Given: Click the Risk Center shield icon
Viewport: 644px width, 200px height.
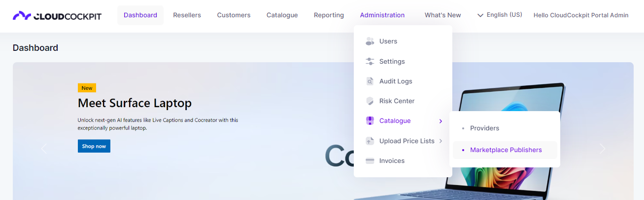Looking at the screenshot, I should click(370, 101).
